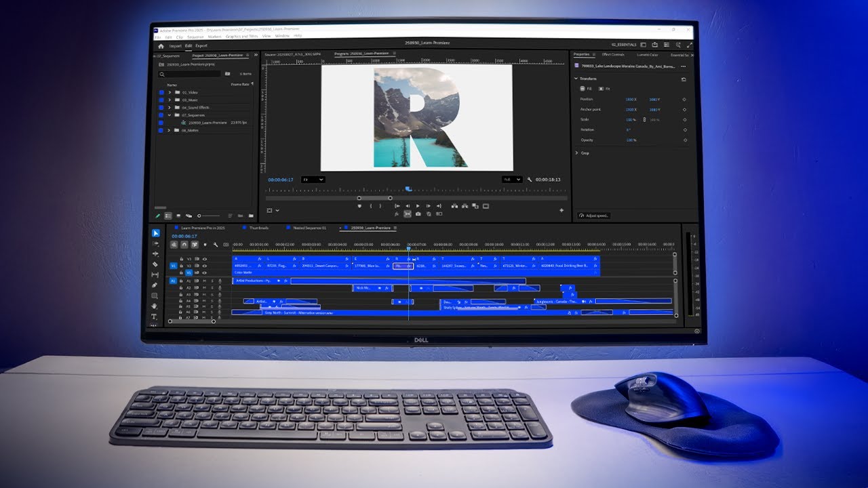Image resolution: width=868 pixels, height=488 pixels.
Task: Open the Fit zoom level dropdown
Action: click(x=313, y=180)
